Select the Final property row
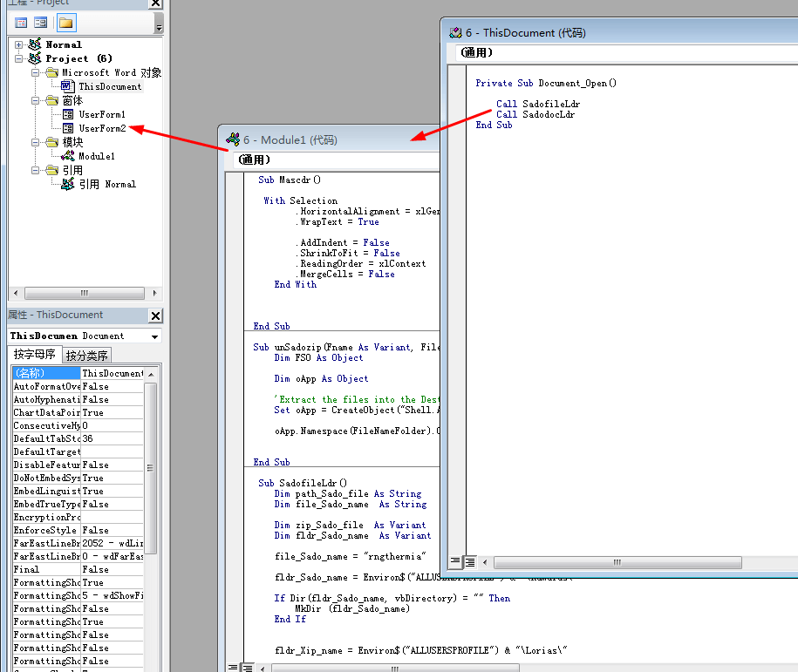The height and width of the screenshot is (672, 798). 78,569
